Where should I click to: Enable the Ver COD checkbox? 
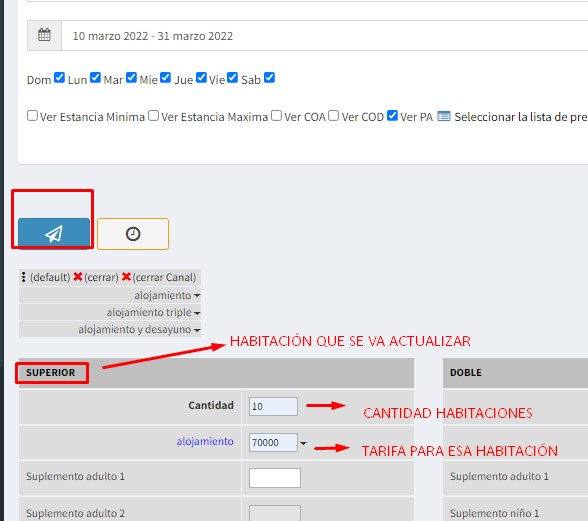click(x=333, y=116)
